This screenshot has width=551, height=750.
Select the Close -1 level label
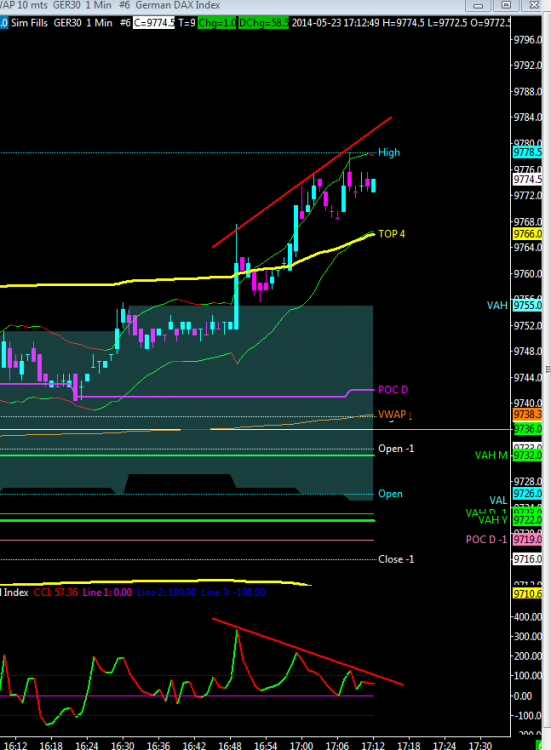pyautogui.click(x=396, y=559)
